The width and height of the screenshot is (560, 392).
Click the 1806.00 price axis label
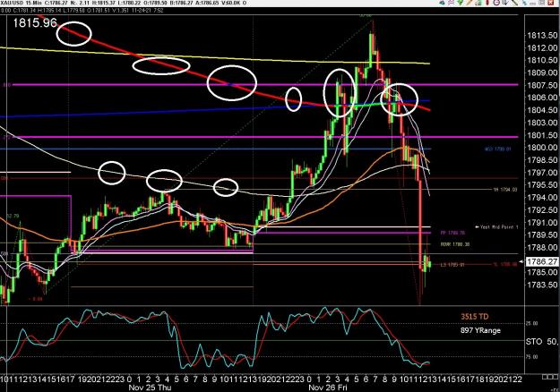[x=542, y=98]
